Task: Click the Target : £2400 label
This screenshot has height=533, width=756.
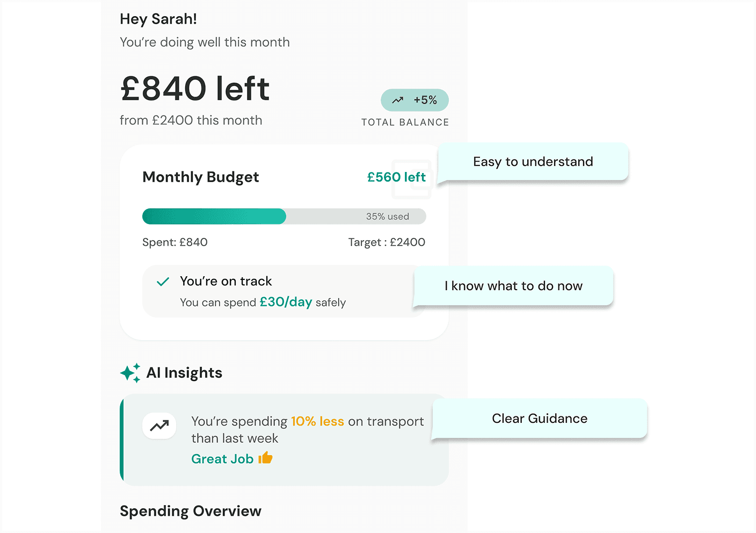Action: point(387,242)
